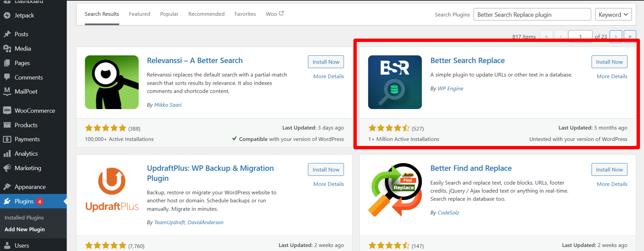Jump to last page of results
This screenshot has height=251, width=644.
[630, 36]
